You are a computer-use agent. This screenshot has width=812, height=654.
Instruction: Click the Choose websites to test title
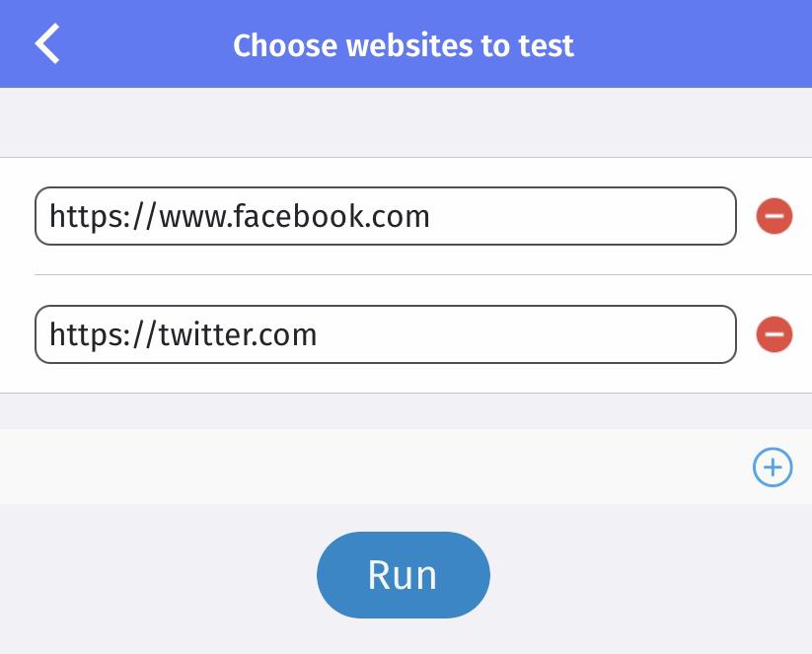[403, 45]
